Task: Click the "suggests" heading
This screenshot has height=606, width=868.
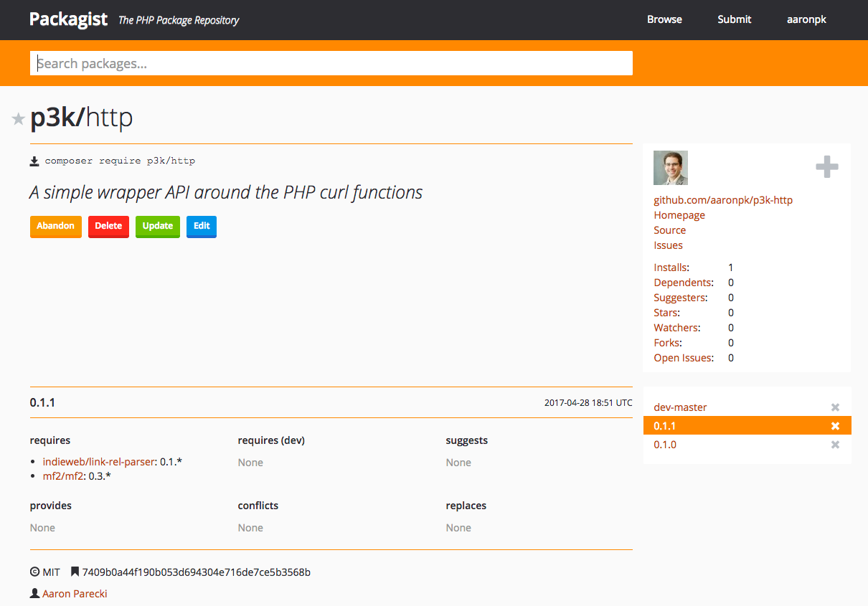Action: click(x=466, y=440)
